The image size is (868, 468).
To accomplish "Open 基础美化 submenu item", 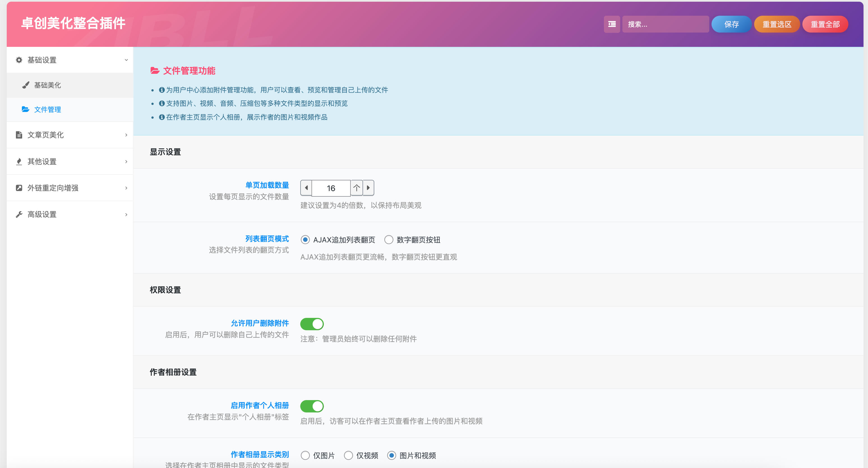I will tap(70, 85).
